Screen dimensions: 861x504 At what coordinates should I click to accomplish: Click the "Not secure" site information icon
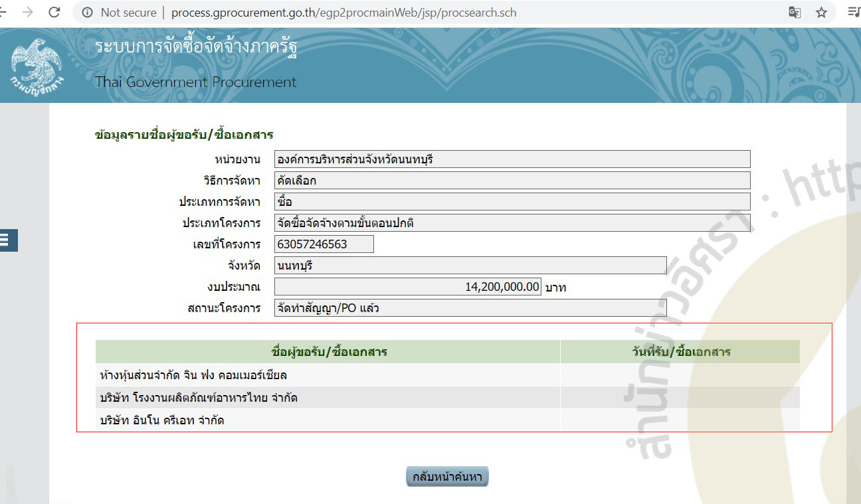[x=87, y=12]
